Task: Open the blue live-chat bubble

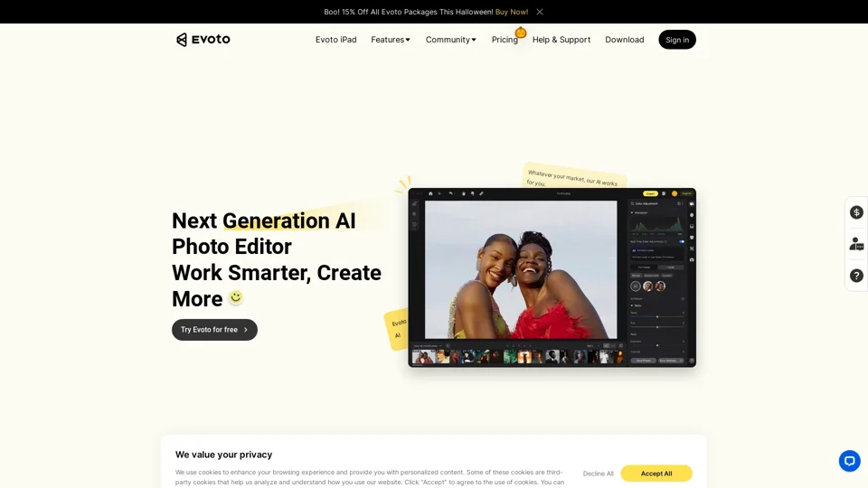Action: click(x=849, y=461)
